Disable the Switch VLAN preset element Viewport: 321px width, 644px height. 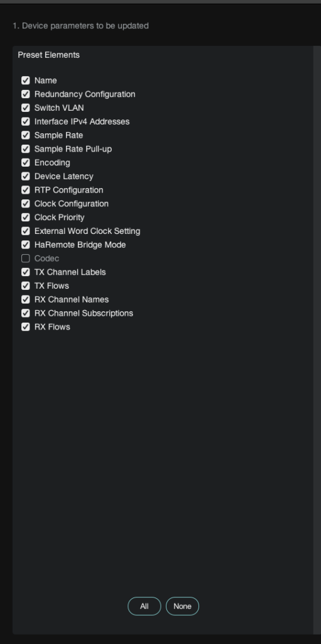(26, 108)
